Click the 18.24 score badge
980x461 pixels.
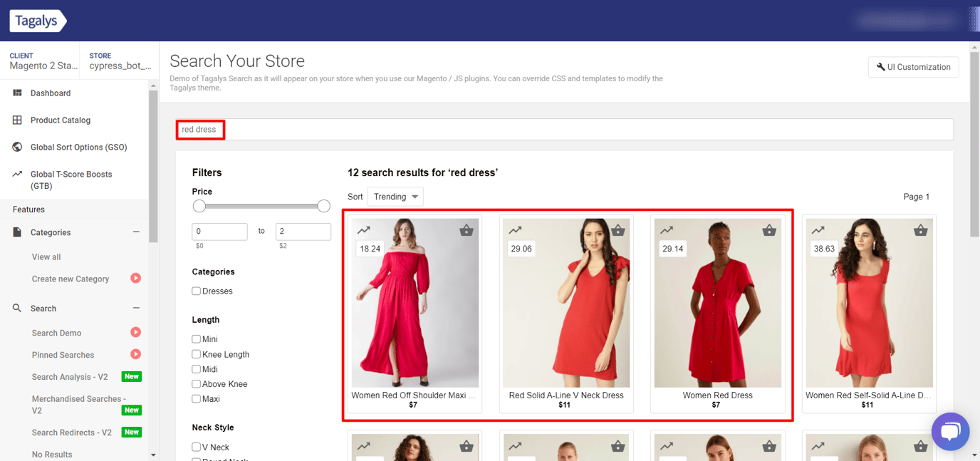(370, 249)
